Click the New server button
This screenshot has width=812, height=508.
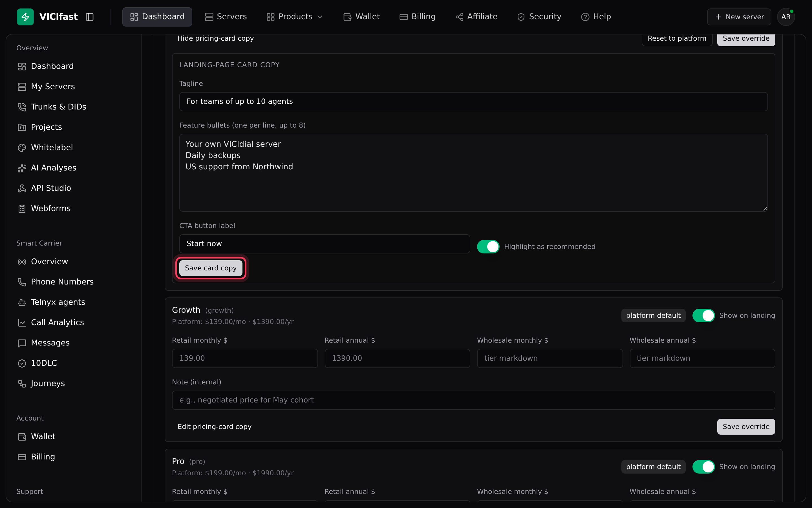(x=739, y=17)
